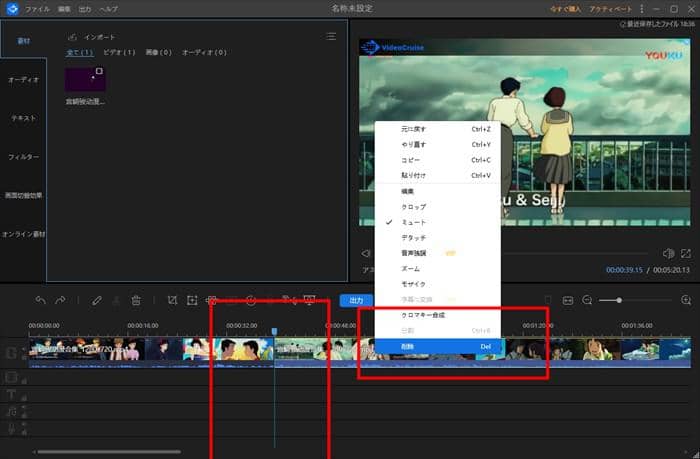Viewport: 700px width, 459px height.
Task: Choose ズーム from context menu
Action: (438, 269)
